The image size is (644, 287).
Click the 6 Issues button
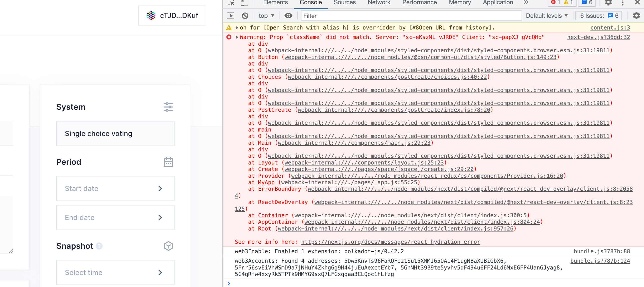(x=598, y=15)
